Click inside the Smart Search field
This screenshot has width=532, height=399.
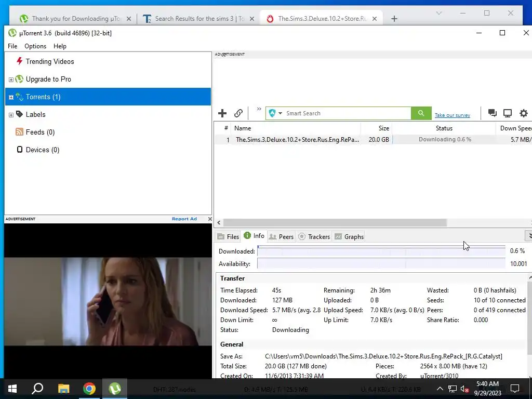pyautogui.click(x=348, y=113)
